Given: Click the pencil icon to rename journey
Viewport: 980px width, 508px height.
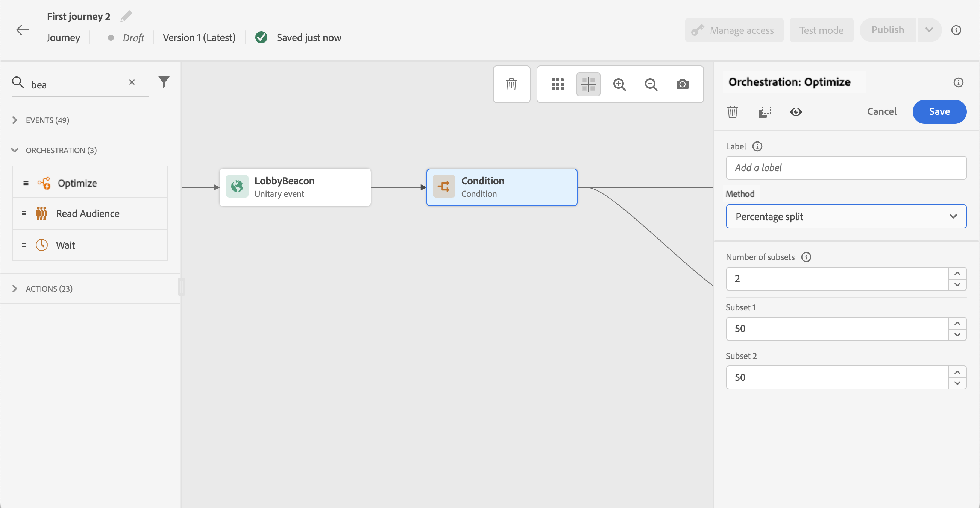Looking at the screenshot, I should [126, 16].
